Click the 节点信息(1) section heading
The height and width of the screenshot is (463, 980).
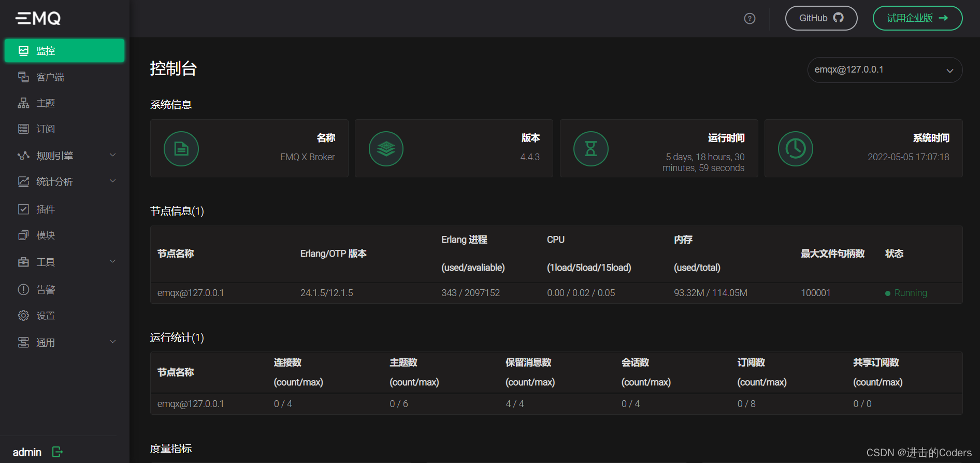click(177, 211)
